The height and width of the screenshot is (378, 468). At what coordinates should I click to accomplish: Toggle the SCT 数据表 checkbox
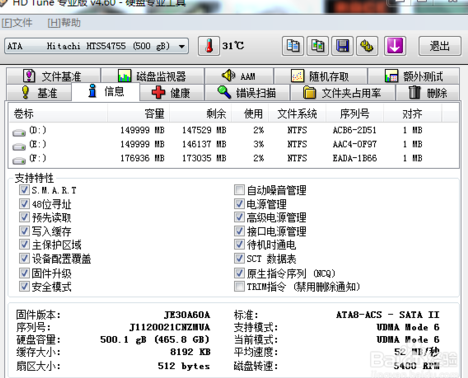coord(239,258)
